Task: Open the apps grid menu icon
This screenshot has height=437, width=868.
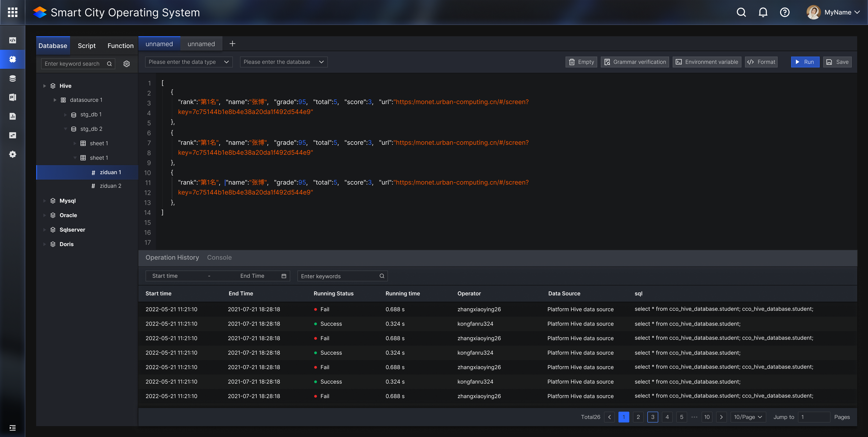Action: click(12, 13)
